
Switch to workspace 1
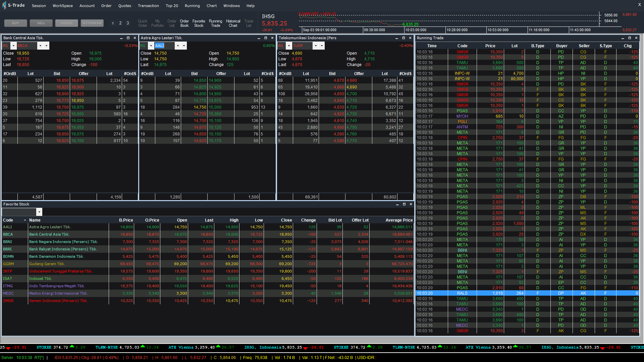tap(113, 23)
